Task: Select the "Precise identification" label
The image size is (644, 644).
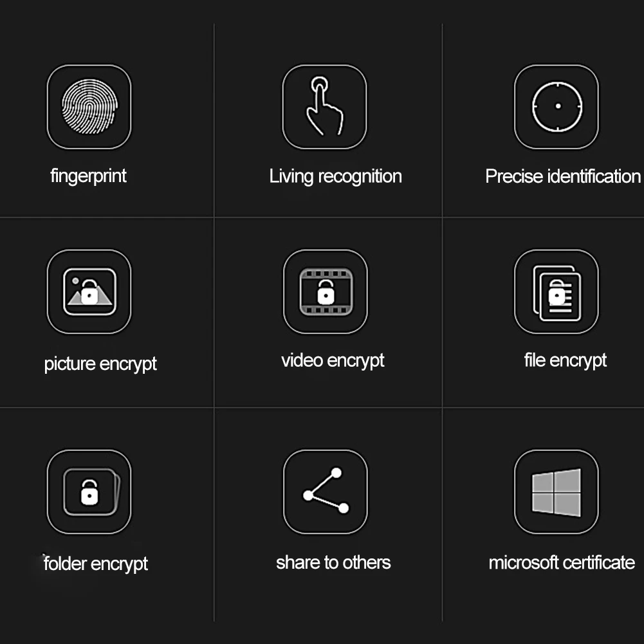Action: 563,177
